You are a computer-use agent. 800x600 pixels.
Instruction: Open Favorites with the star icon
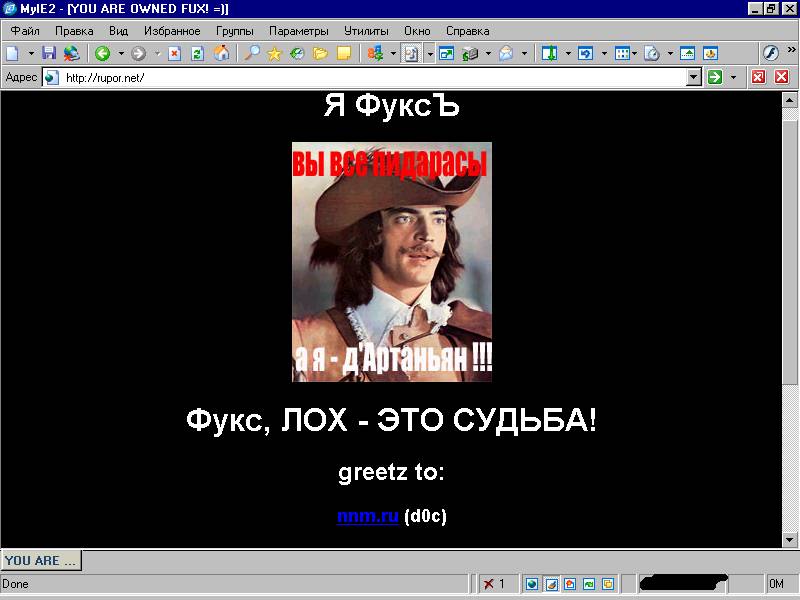tap(274, 54)
